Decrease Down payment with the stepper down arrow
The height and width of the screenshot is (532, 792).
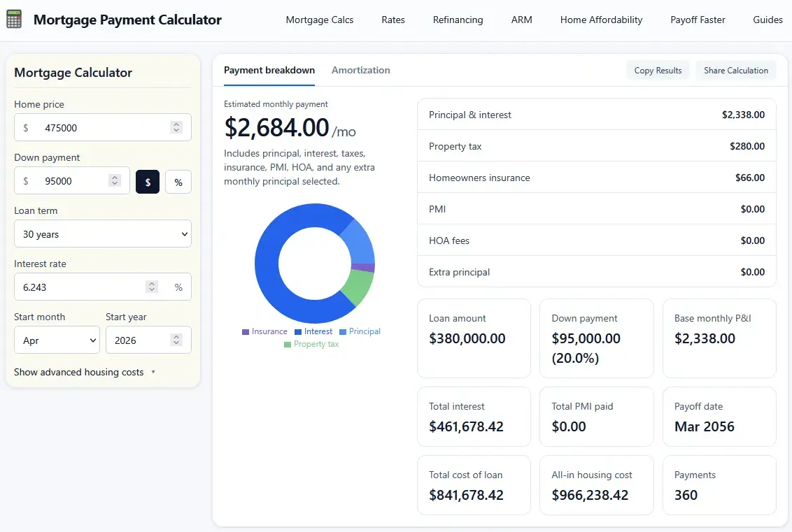coord(115,184)
